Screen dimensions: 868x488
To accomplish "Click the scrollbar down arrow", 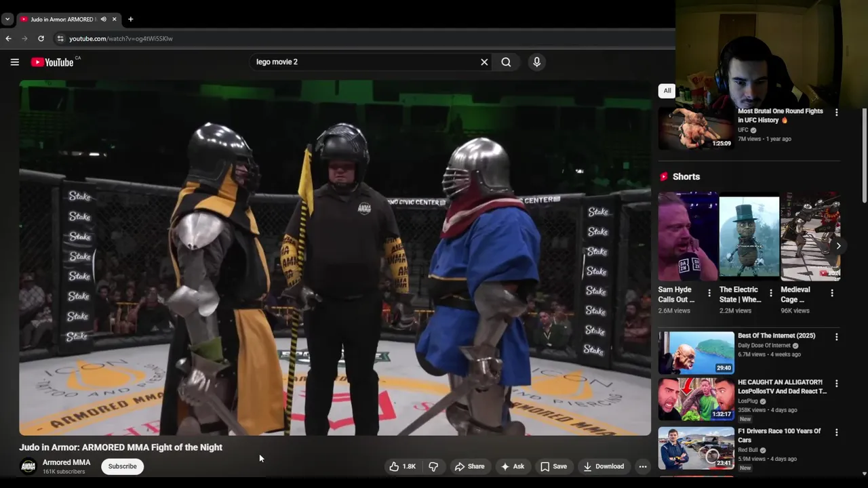I will tap(864, 474).
